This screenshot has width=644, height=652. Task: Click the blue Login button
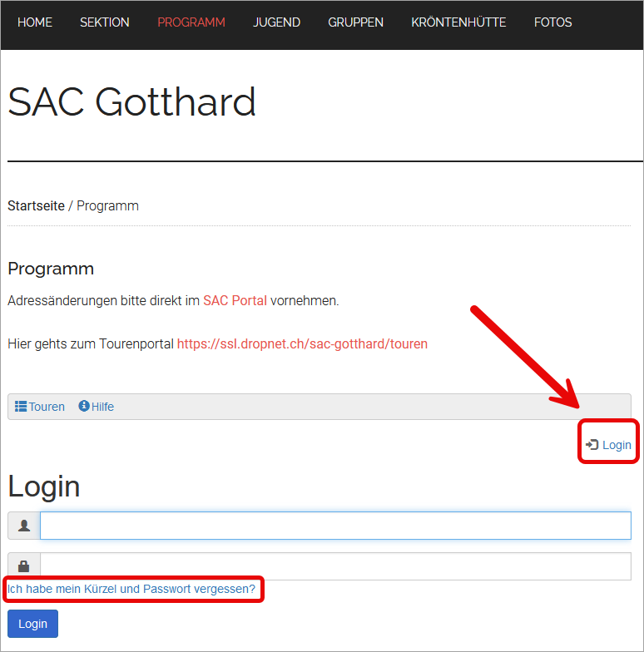33,624
